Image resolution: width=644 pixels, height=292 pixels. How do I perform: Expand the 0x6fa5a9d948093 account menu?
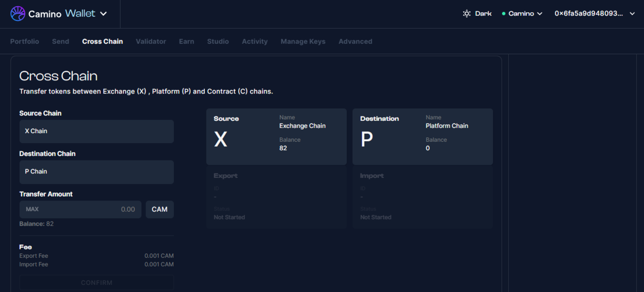(595, 14)
